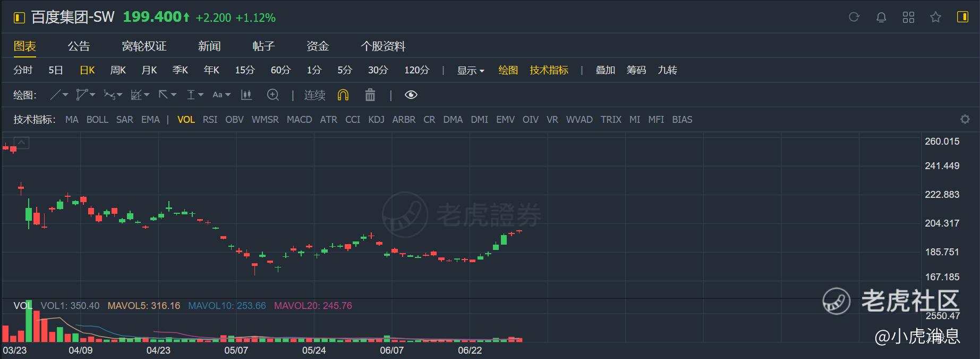Select the polyline shape drawing tool

pyautogui.click(x=81, y=95)
